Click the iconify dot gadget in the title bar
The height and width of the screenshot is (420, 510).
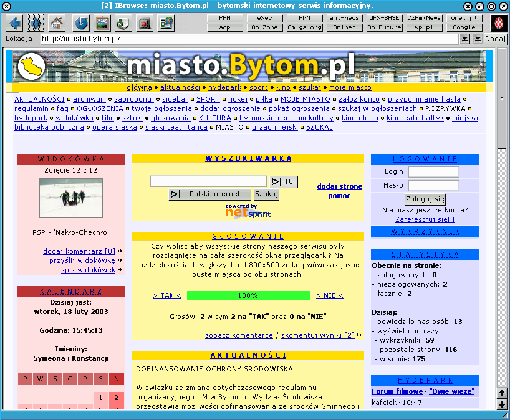point(479,6)
